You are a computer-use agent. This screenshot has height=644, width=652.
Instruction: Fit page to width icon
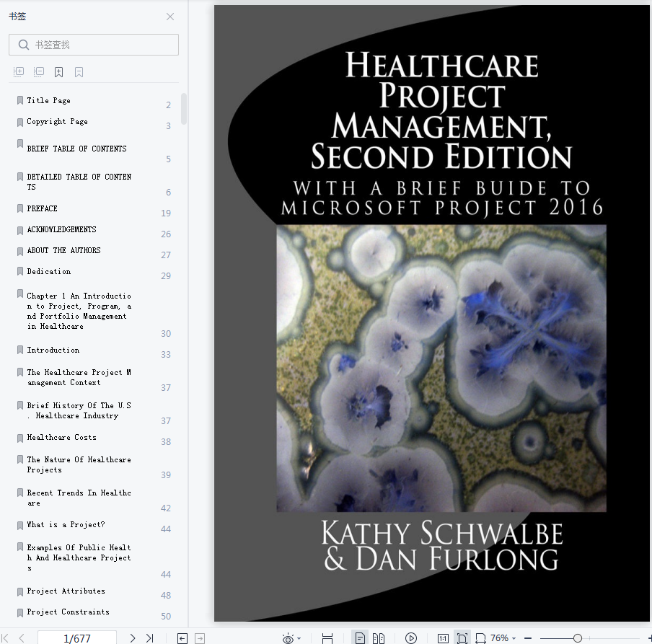480,638
